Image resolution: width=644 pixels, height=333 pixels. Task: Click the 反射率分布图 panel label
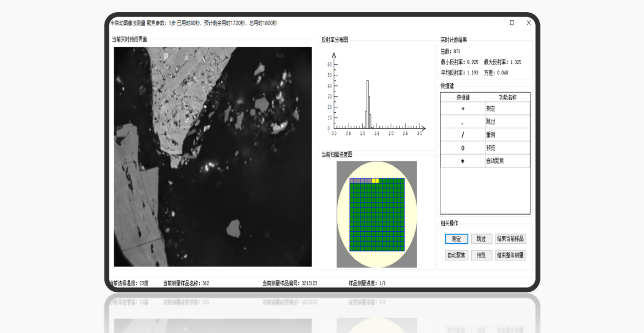tap(335, 40)
